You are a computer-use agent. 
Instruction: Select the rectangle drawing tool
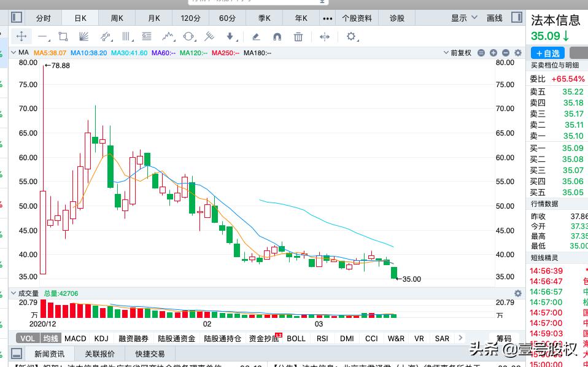[x=63, y=36]
